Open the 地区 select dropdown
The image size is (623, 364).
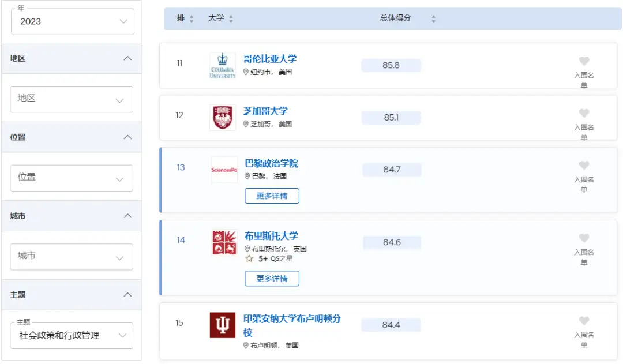click(72, 99)
